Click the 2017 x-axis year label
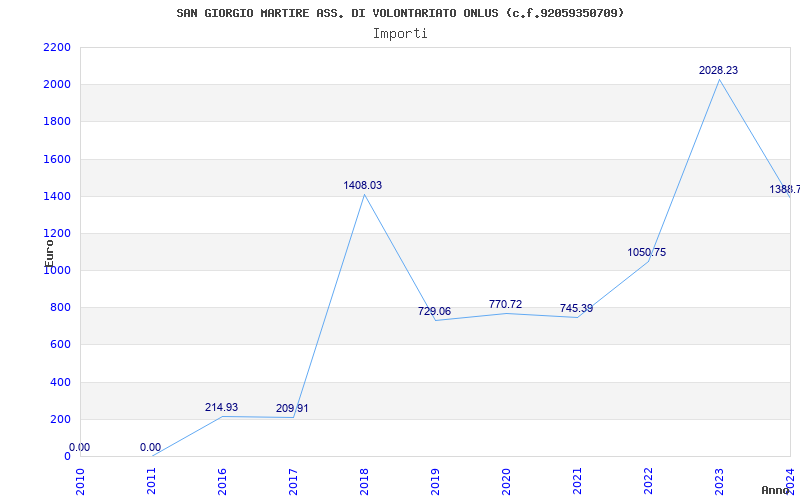This screenshot has width=800, height=500. pos(293,482)
